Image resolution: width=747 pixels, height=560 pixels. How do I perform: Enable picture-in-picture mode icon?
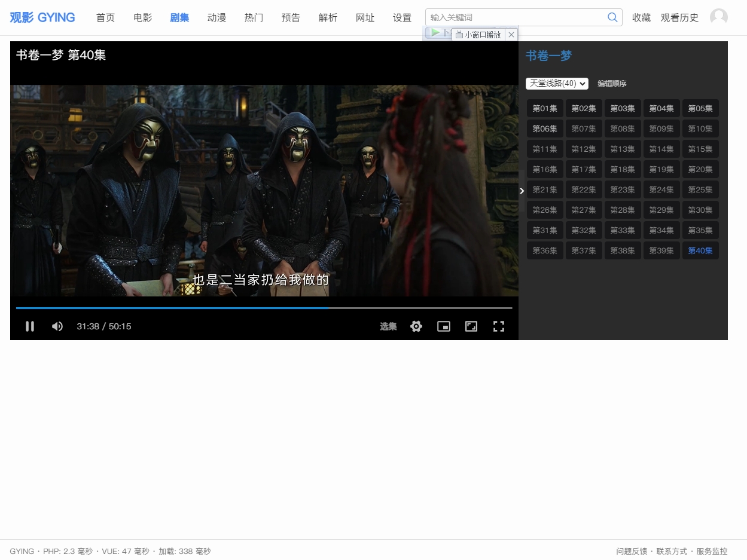point(444,326)
